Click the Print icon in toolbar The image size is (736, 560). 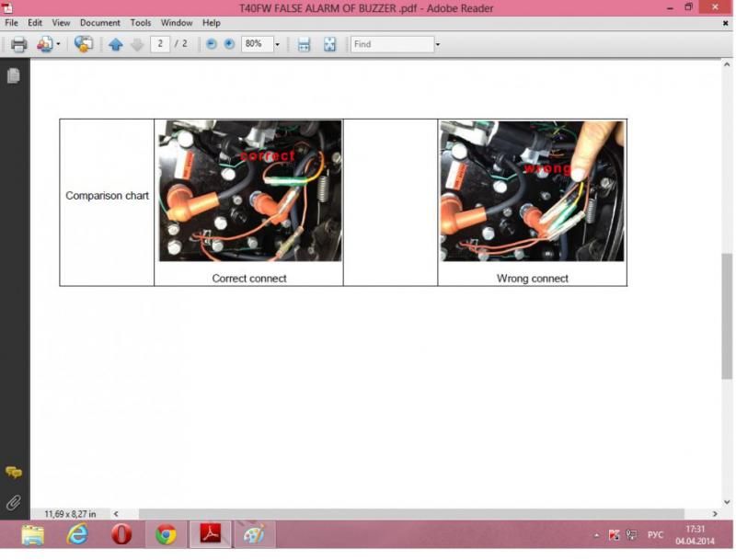pos(17,44)
